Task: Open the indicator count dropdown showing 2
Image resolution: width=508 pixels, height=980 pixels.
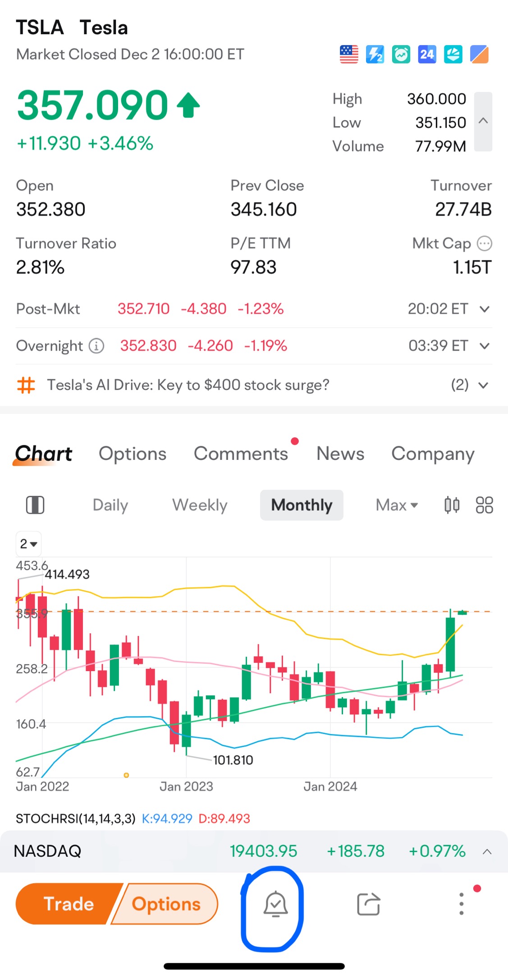Action: 28,544
